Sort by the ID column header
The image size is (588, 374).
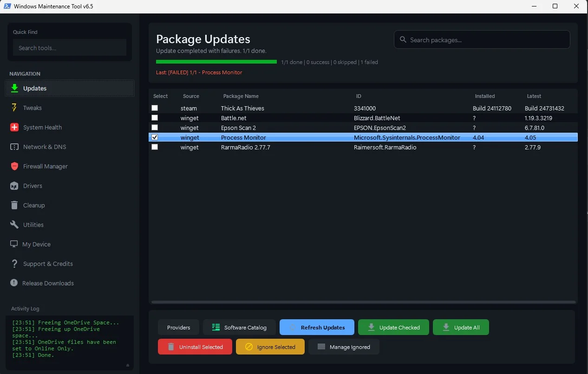click(x=359, y=96)
